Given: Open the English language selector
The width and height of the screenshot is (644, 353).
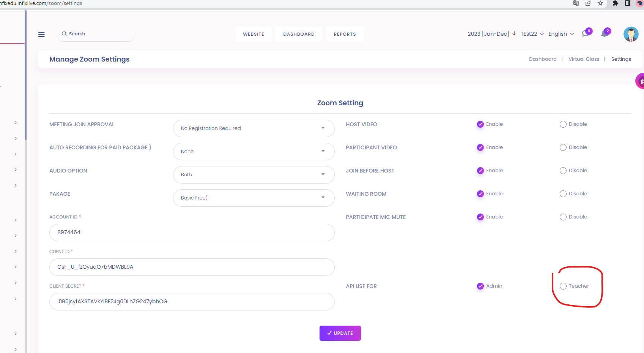Looking at the screenshot, I should click(x=561, y=34).
